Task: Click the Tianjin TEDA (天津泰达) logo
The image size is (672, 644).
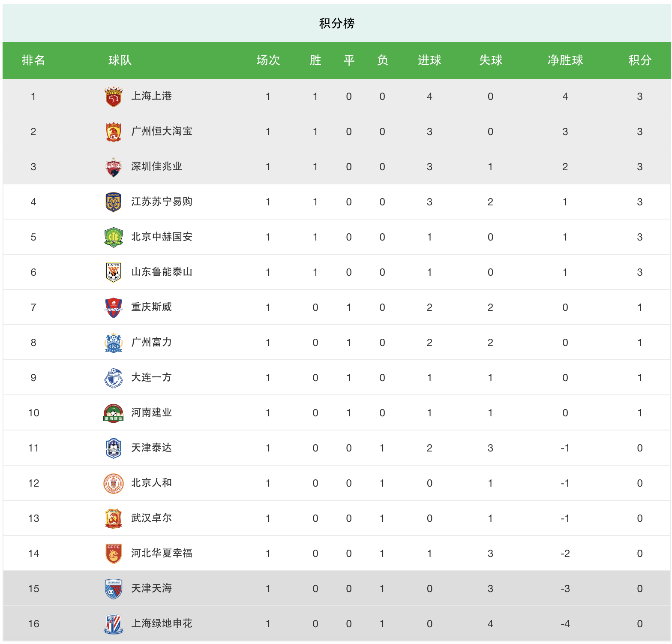Action: pos(114,448)
